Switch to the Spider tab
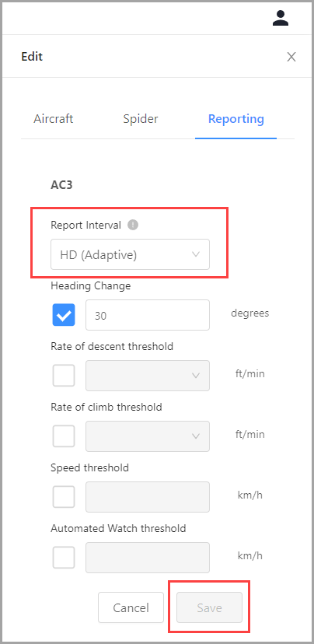314x644 pixels. 141,119
